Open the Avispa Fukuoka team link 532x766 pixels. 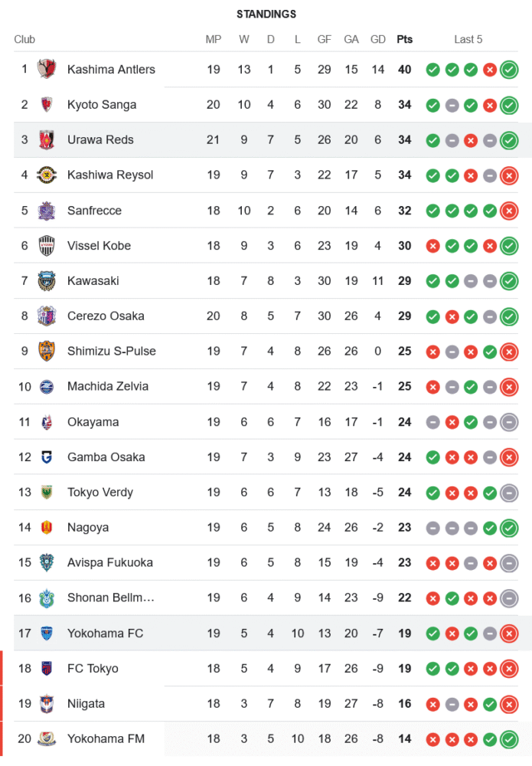[110, 562]
